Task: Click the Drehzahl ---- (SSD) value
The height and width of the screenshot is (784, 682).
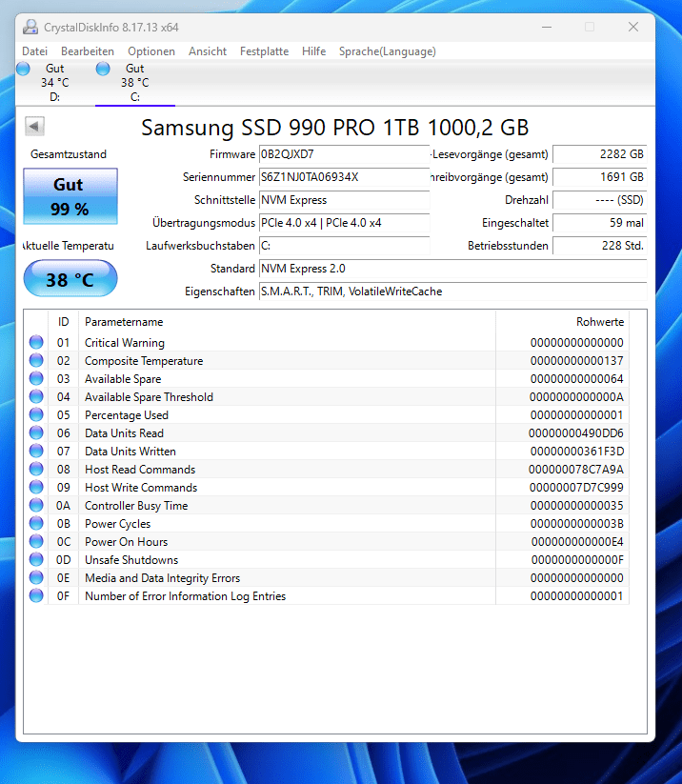Action: click(599, 200)
